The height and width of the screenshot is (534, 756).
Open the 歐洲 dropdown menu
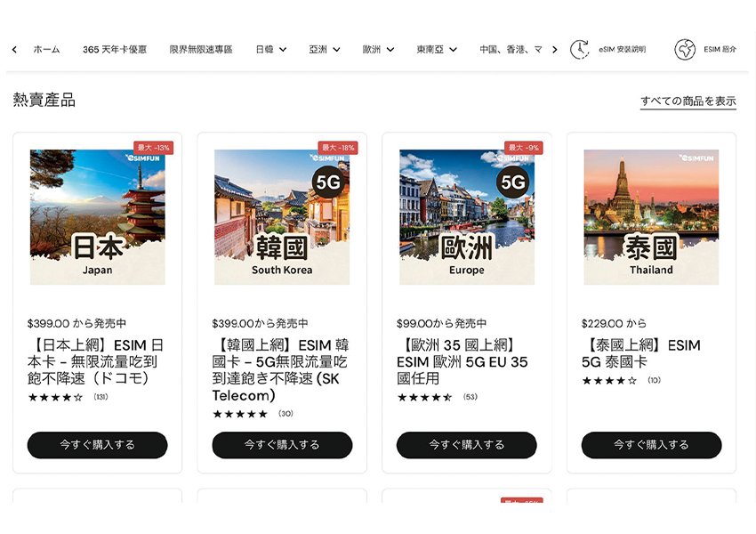(x=378, y=50)
